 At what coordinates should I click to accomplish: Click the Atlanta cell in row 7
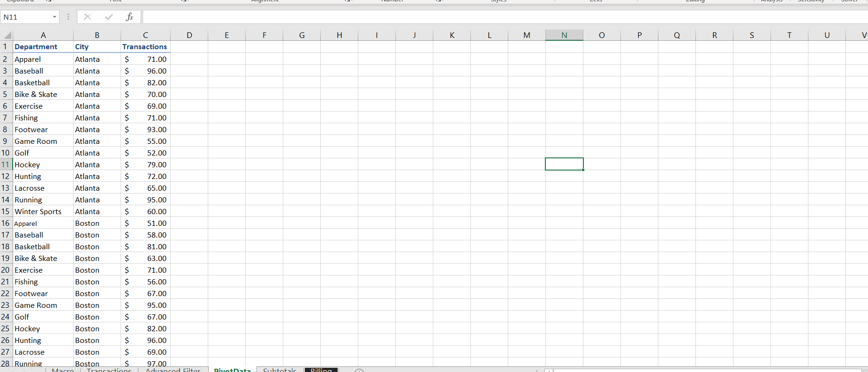tap(97, 118)
